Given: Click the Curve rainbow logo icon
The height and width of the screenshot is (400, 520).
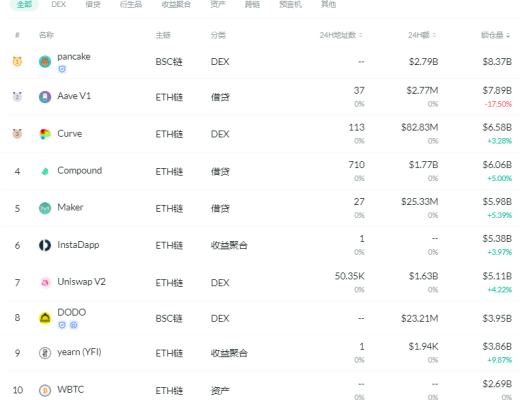Looking at the screenshot, I should pyautogui.click(x=45, y=134).
